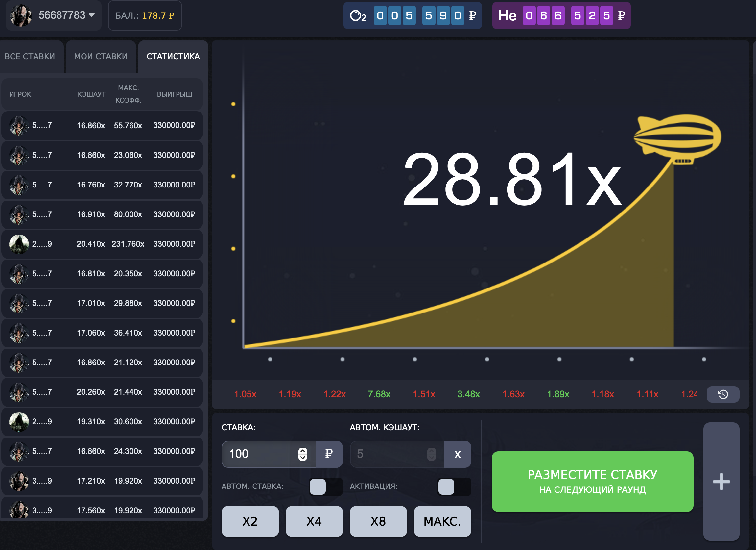Image resolution: width=756 pixels, height=550 pixels.
Task: Click the x multiplier icon beside auto cashout
Action: pos(457,454)
